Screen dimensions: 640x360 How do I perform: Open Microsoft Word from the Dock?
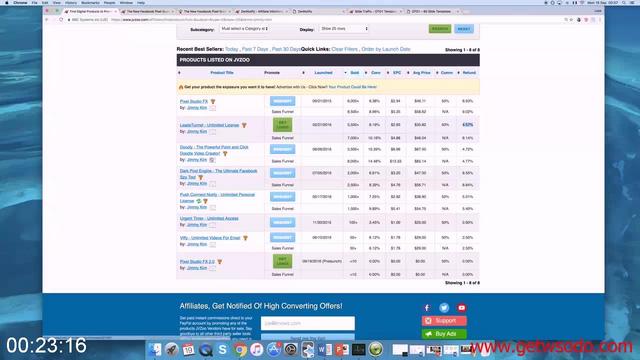325,349
